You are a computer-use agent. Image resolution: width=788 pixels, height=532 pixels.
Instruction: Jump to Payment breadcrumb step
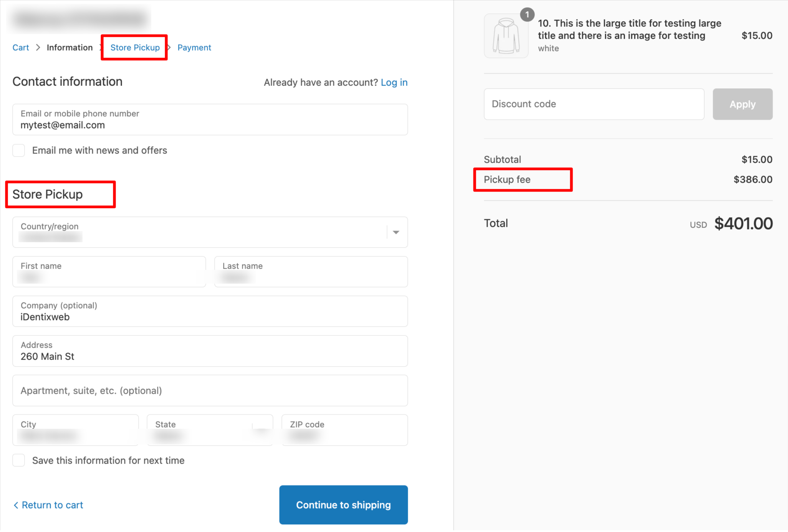(x=194, y=48)
